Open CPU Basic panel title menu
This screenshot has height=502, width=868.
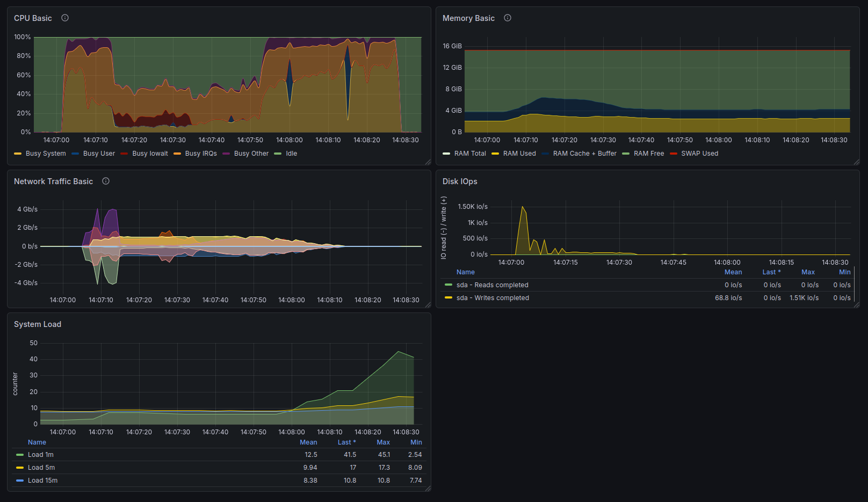[33, 18]
